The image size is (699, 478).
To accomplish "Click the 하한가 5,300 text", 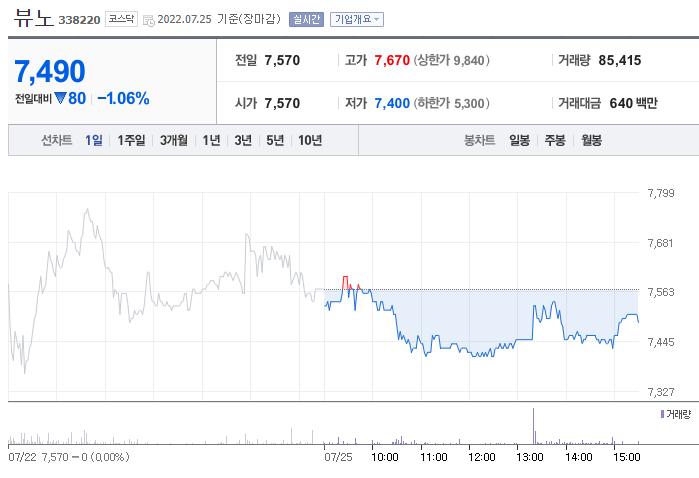I will point(451,103).
